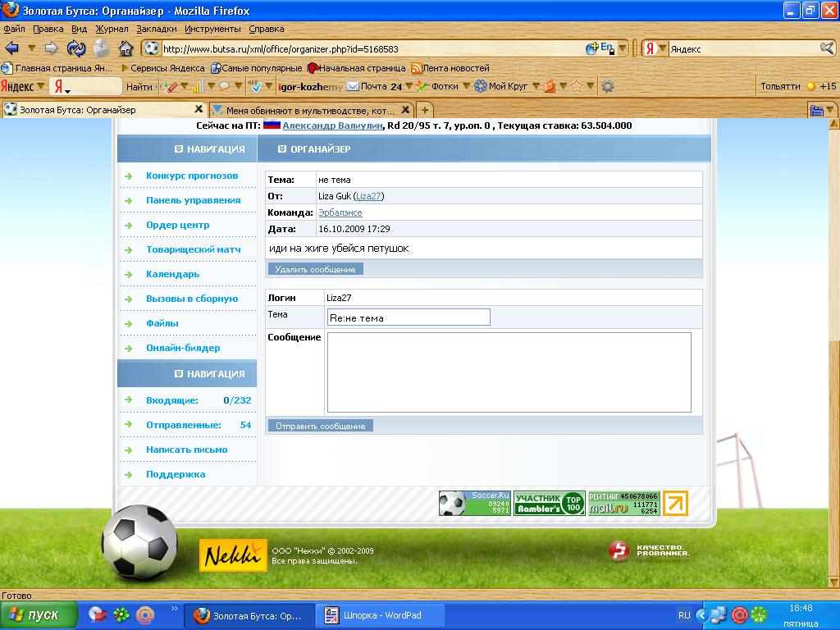Click the orange arrow counter icon
The height and width of the screenshot is (630, 840).
675,503
